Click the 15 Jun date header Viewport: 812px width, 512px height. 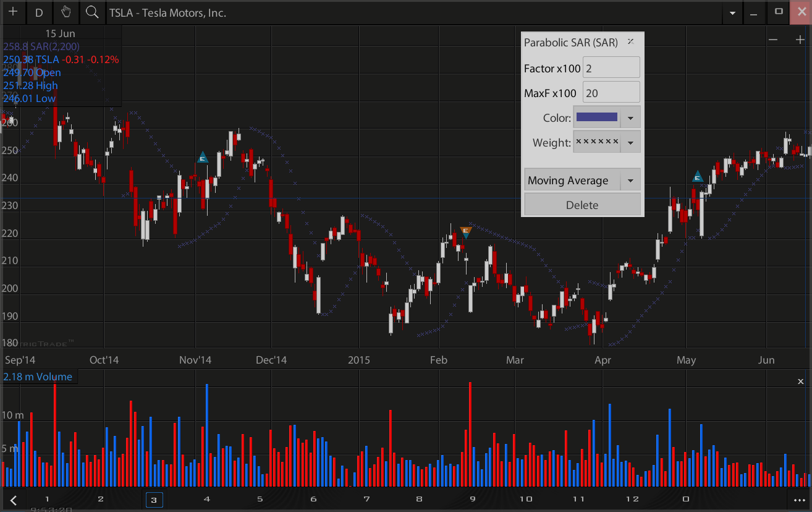click(x=60, y=33)
